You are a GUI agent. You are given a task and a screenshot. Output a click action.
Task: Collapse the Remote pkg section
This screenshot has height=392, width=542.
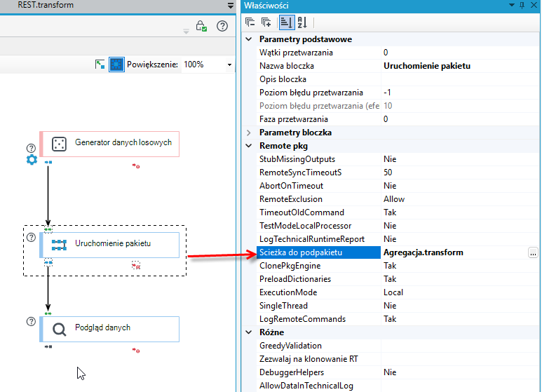click(x=249, y=146)
